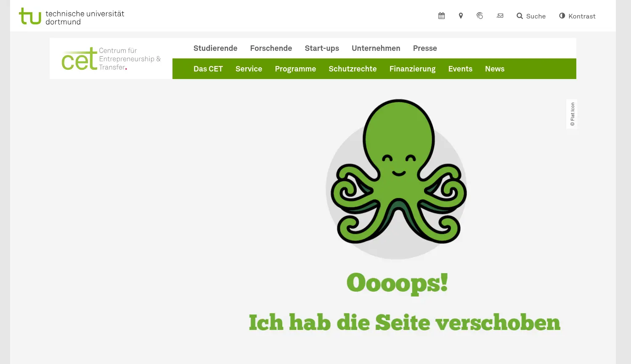Click the Flat Icon attribution link
Screen dimensions: 631x364
tap(572, 113)
